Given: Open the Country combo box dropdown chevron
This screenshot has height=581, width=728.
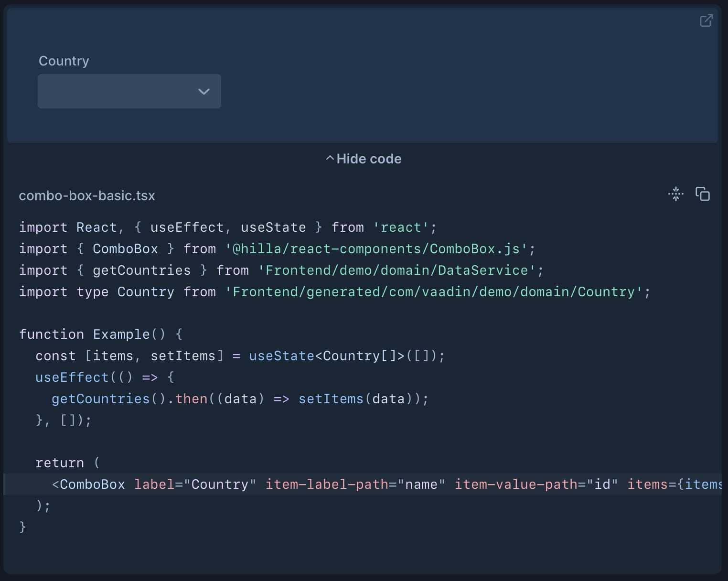Looking at the screenshot, I should click(204, 91).
